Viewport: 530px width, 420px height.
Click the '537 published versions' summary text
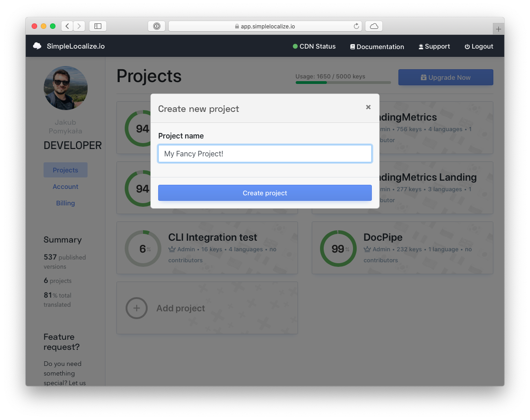tap(65, 261)
